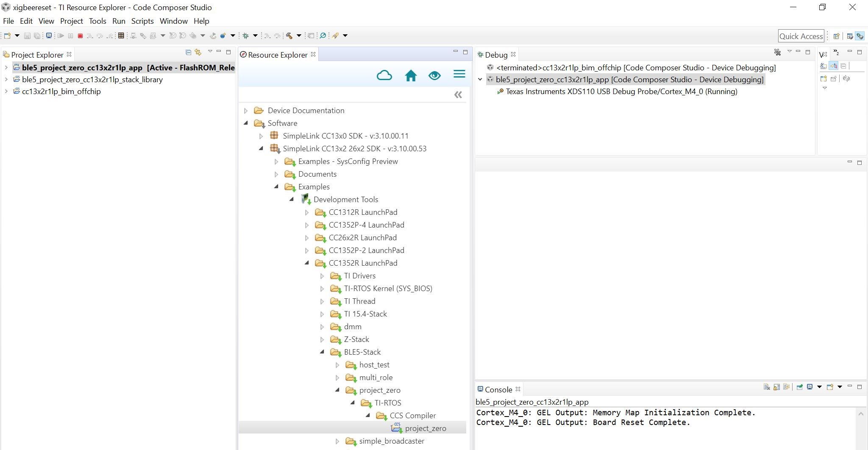868x450 pixels.
Task: Click the blue console monitor toolbar icon
Action: (49, 36)
